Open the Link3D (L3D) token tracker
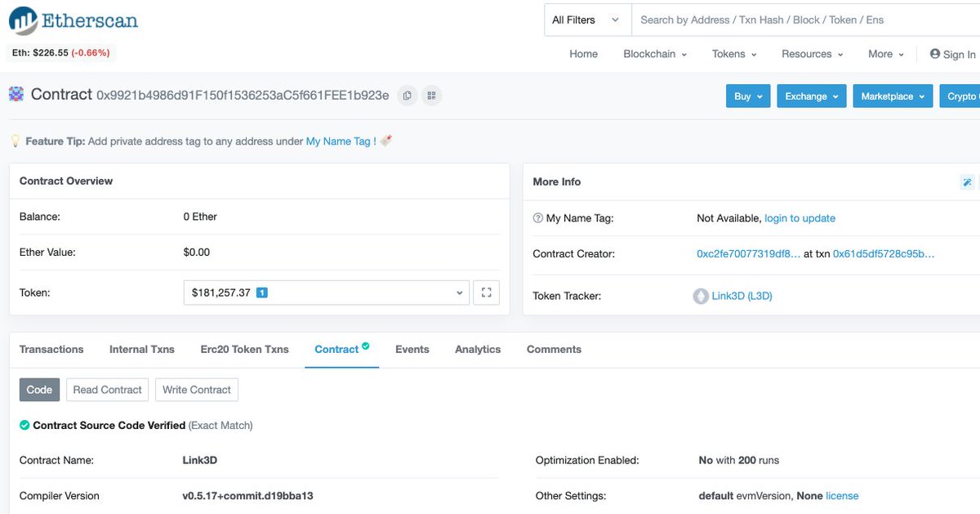Image resolution: width=980 pixels, height=514 pixels. click(x=742, y=296)
